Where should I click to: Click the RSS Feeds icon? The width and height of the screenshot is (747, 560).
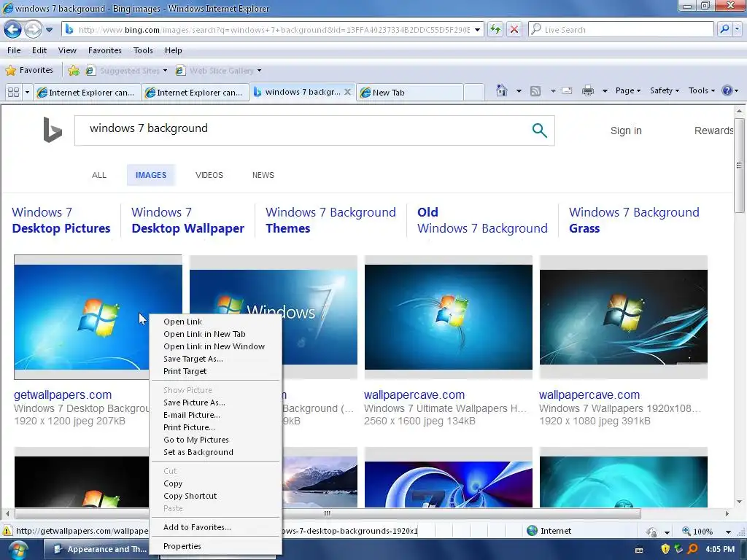click(x=535, y=90)
